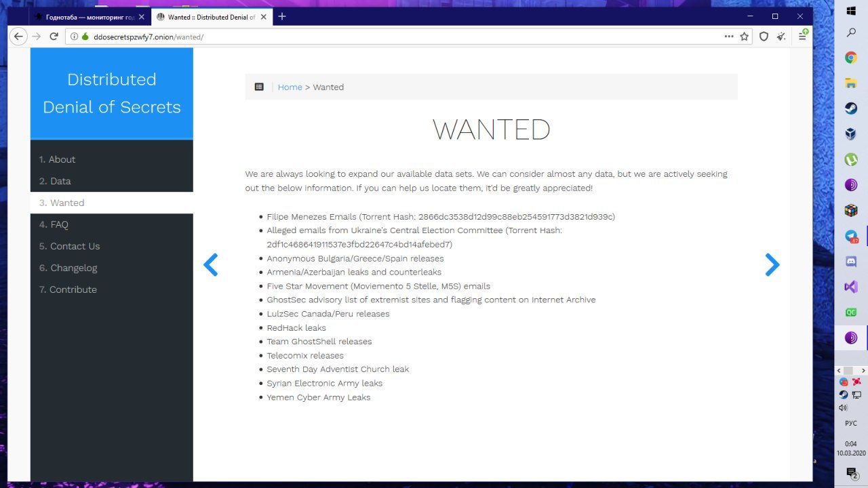Launch Google Chrome from taskbar
Screen dimensions: 868x488
tap(851, 58)
